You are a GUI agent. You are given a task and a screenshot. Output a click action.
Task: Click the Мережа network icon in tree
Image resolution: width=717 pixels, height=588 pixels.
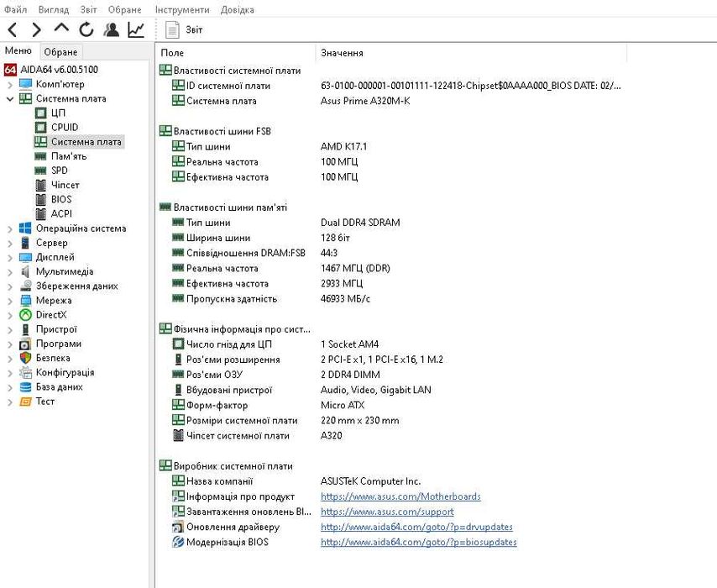pos(25,300)
